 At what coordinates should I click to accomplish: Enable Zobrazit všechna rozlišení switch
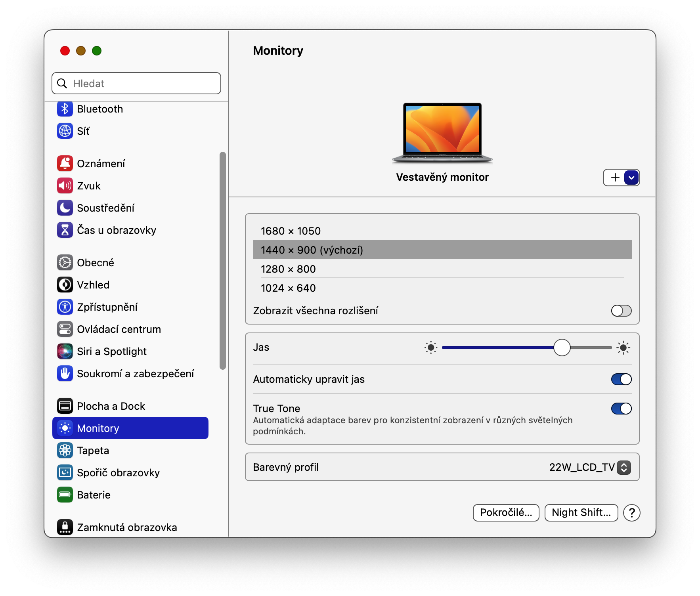tap(621, 311)
